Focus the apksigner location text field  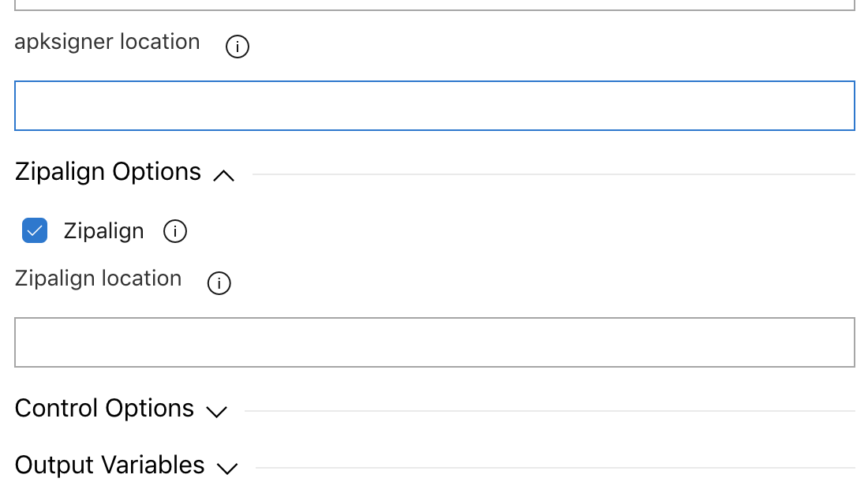[434, 106]
